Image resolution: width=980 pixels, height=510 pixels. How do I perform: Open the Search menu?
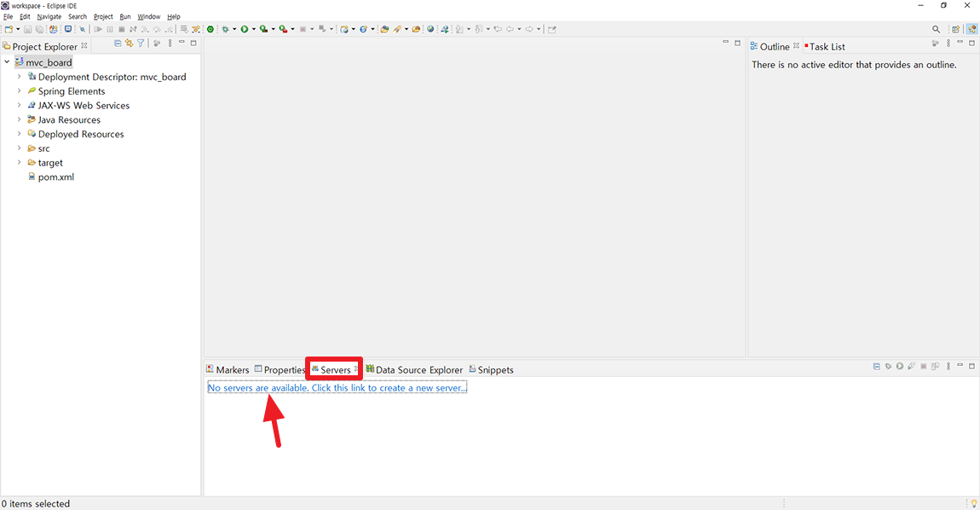click(78, 17)
